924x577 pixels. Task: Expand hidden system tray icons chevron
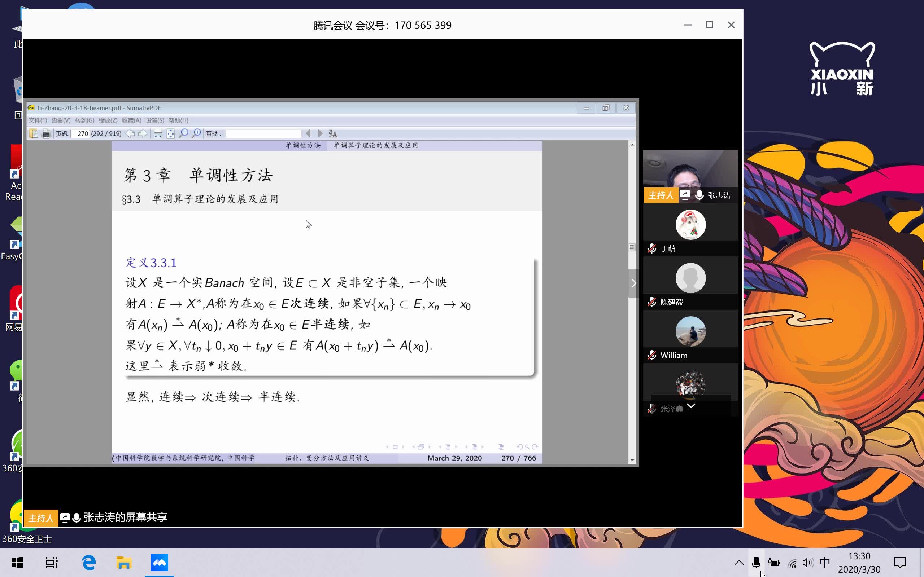(x=739, y=563)
